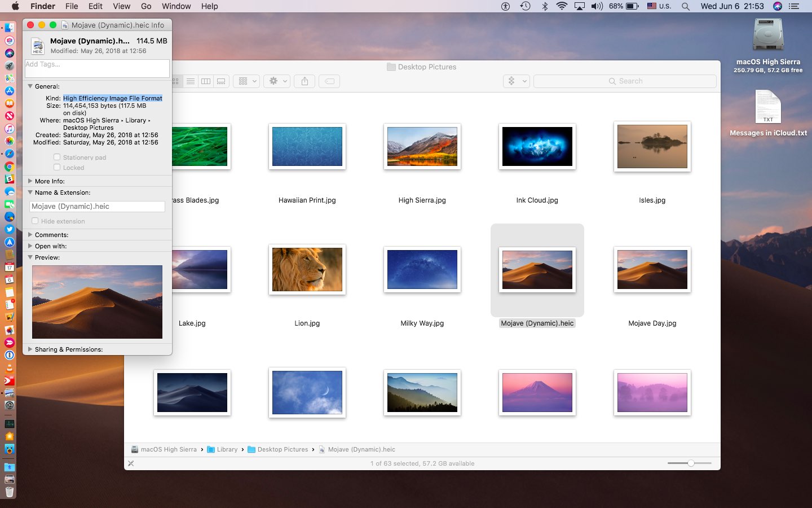Open the AirPlay display menu
Screen dimensions: 812x508
pos(579,6)
